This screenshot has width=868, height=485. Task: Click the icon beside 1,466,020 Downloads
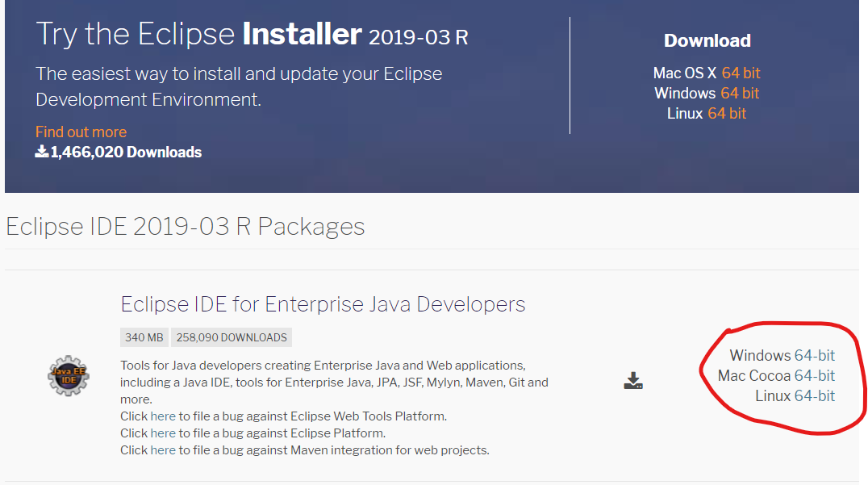(41, 152)
